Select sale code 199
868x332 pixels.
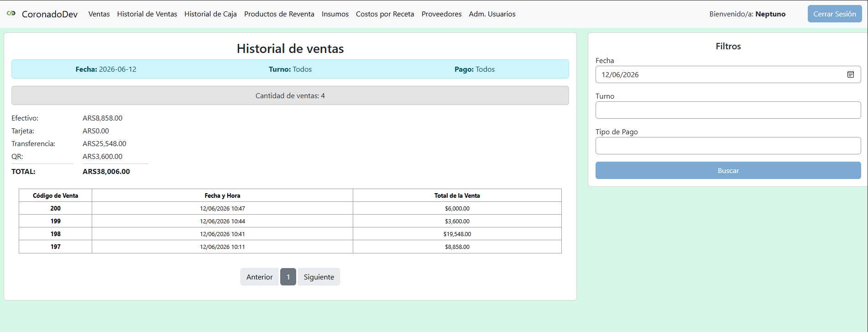[55, 221]
